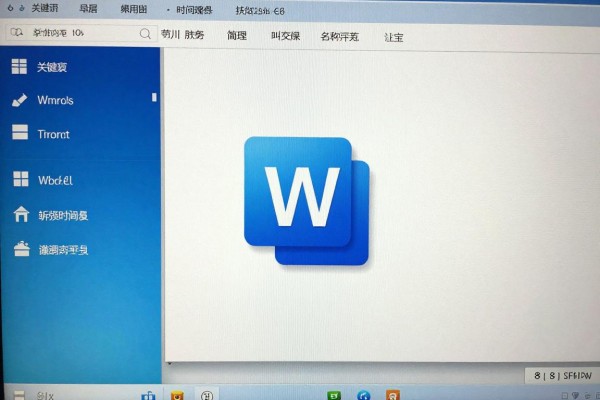The image size is (600, 400).
Task: Click the four-squares icon beside Wbdell
Action: (21, 179)
